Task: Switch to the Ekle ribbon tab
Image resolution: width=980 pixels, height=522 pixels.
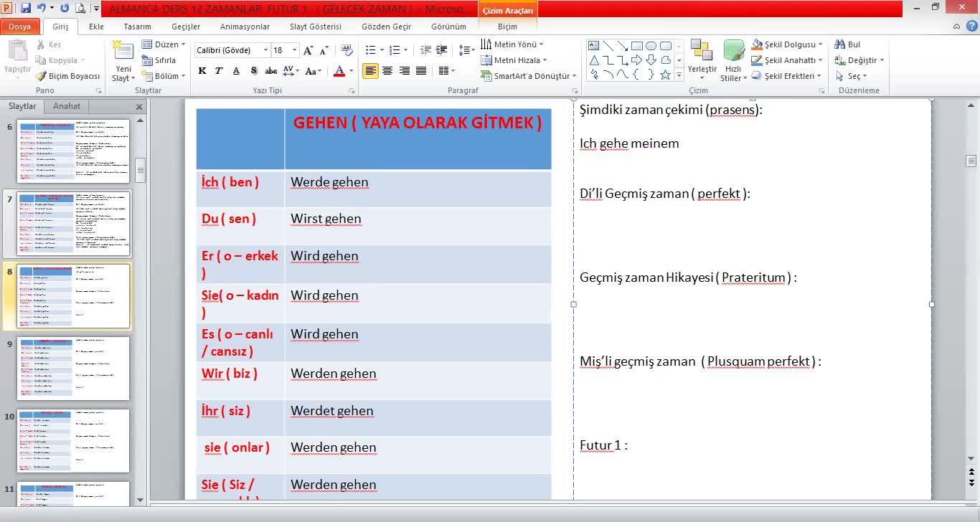Action: coord(96,27)
